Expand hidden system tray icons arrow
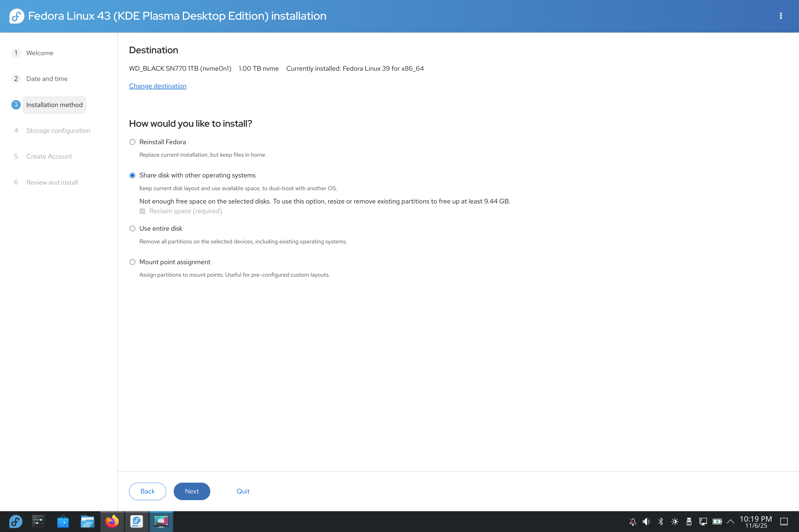799x532 pixels. click(730, 521)
